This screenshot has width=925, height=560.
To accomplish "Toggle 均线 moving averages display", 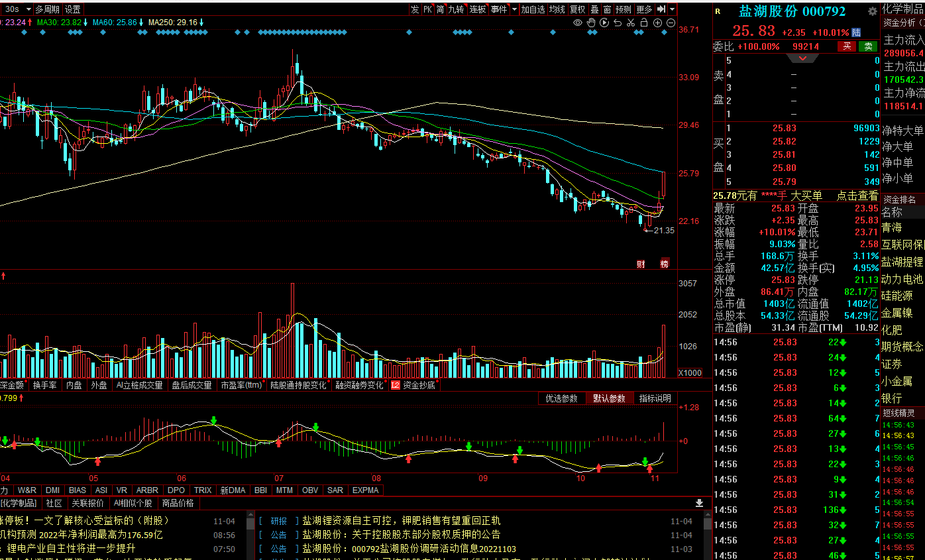I will tap(557, 9).
